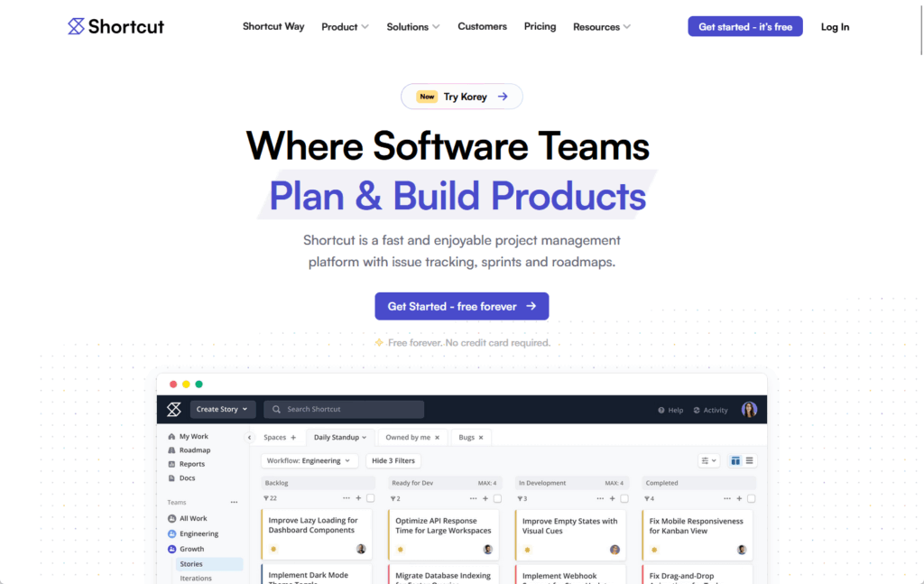Click owner avatar on Optimize API Response card

click(488, 549)
